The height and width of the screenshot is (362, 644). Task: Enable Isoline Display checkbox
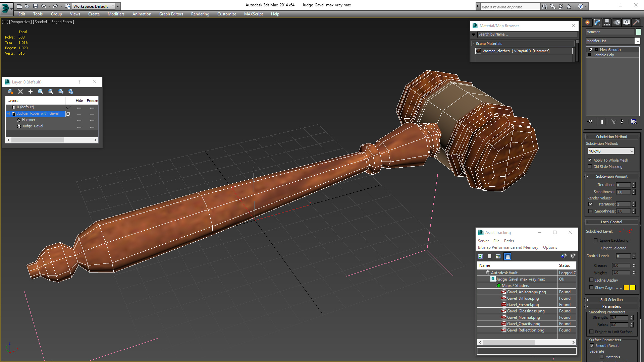tap(592, 280)
